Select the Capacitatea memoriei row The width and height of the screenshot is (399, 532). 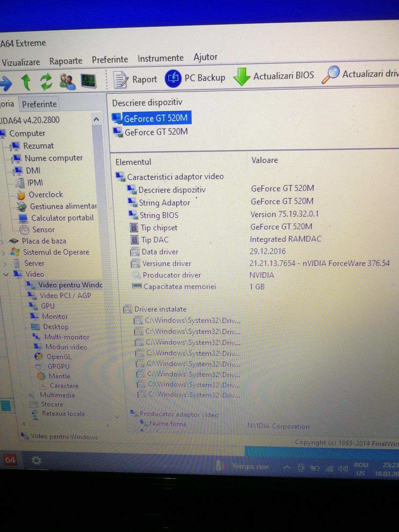pyautogui.click(x=198, y=286)
